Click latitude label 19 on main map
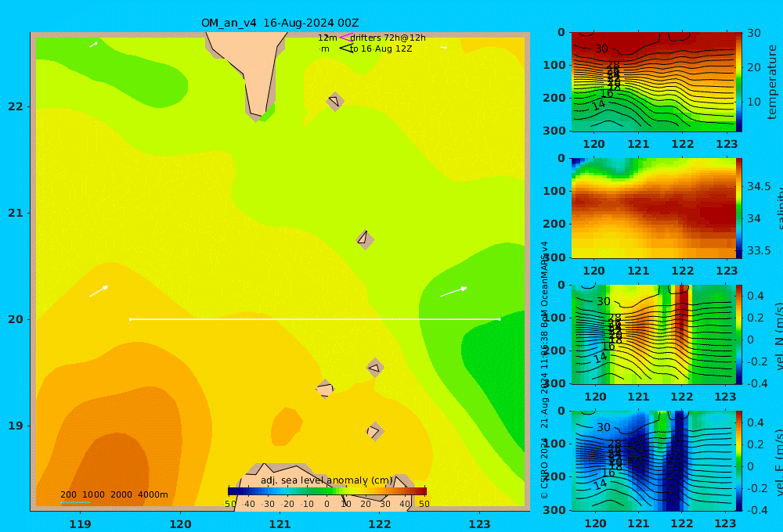This screenshot has width=783, height=532. click(16, 426)
